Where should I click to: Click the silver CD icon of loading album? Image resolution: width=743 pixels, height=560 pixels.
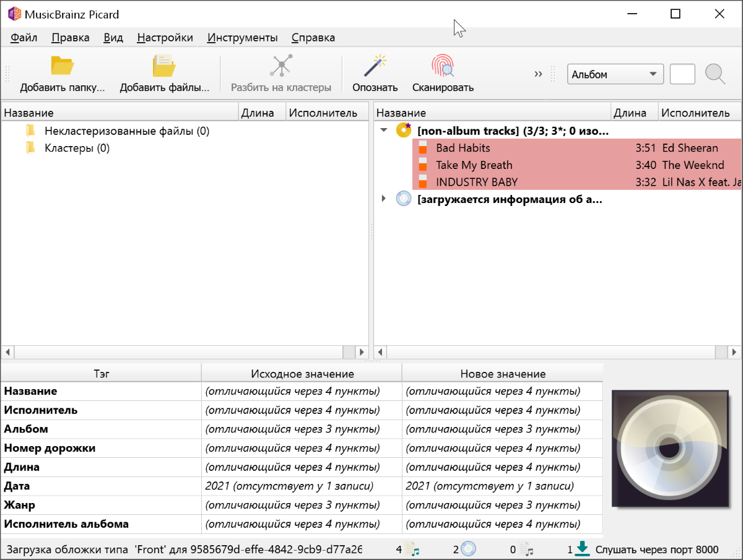[x=404, y=199]
